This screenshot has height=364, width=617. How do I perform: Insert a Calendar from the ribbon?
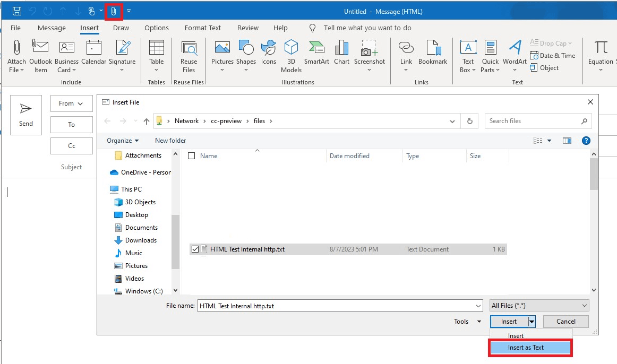point(93,53)
